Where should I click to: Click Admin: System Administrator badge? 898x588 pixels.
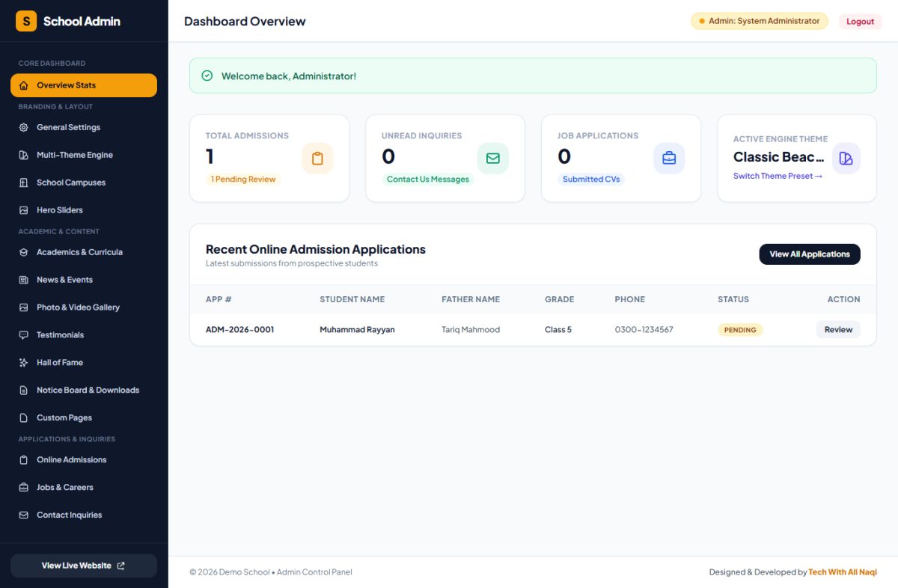[760, 21]
